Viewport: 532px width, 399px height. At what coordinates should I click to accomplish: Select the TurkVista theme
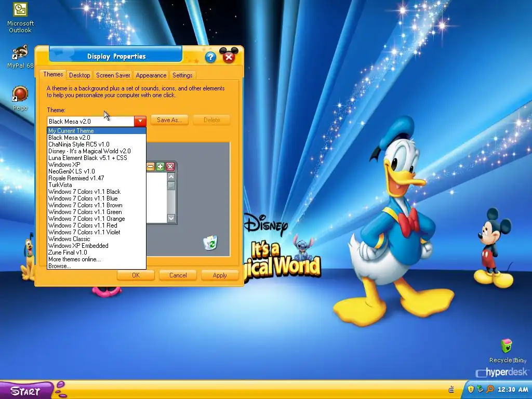tap(97, 185)
